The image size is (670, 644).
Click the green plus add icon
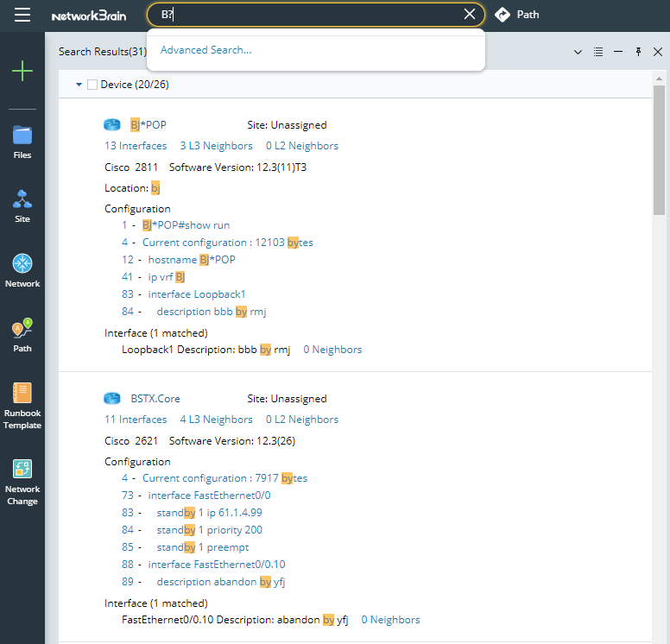(x=22, y=71)
